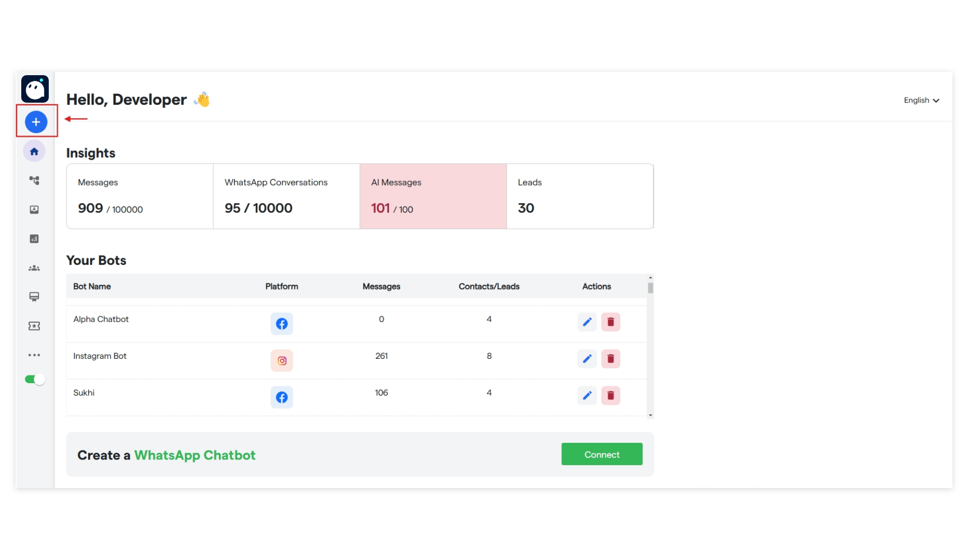
Task: Expand more options via the ellipsis icon
Action: (x=34, y=355)
